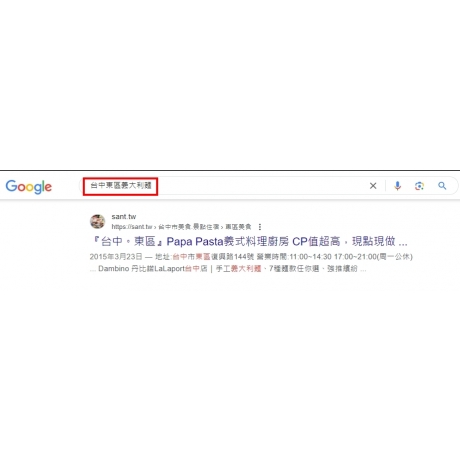The image size is (460, 460).
Task: Submit search with the magnifier icon
Action: (x=442, y=186)
